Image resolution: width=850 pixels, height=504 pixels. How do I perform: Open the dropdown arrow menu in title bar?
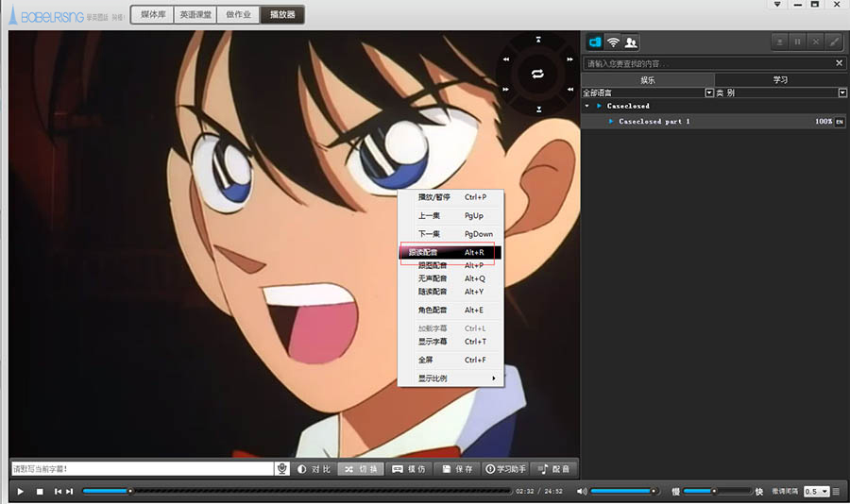point(777,5)
